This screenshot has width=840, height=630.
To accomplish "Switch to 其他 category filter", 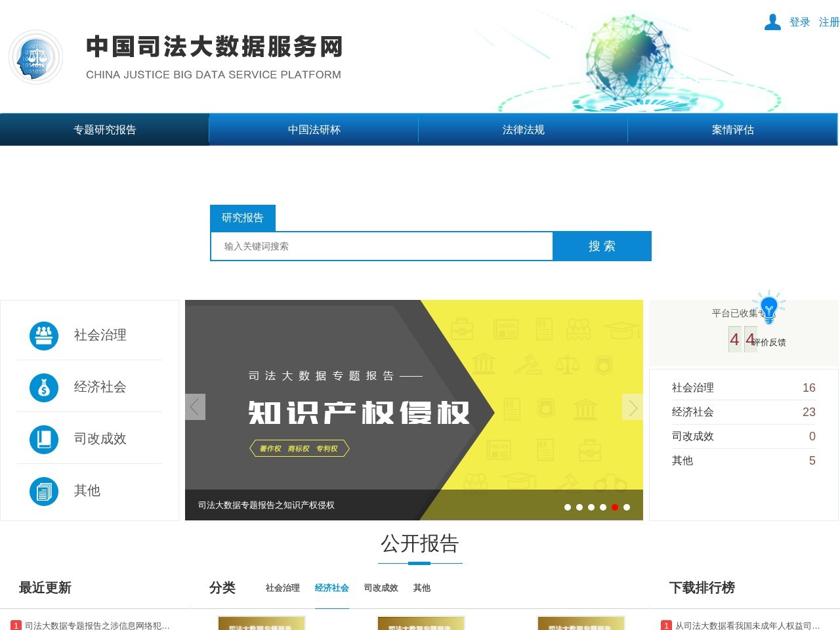I will tap(422, 588).
